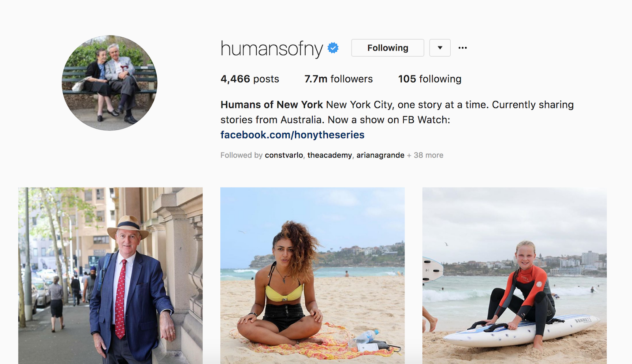Open constvarlo's profile from followed by
This screenshot has height=364, width=632.
[x=284, y=155]
